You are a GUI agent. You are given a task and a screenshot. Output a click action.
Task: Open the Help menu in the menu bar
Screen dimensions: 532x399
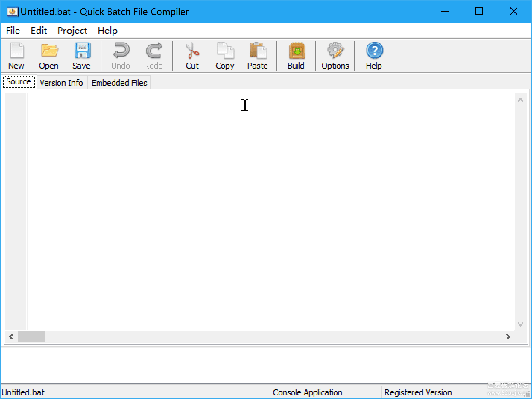click(108, 31)
